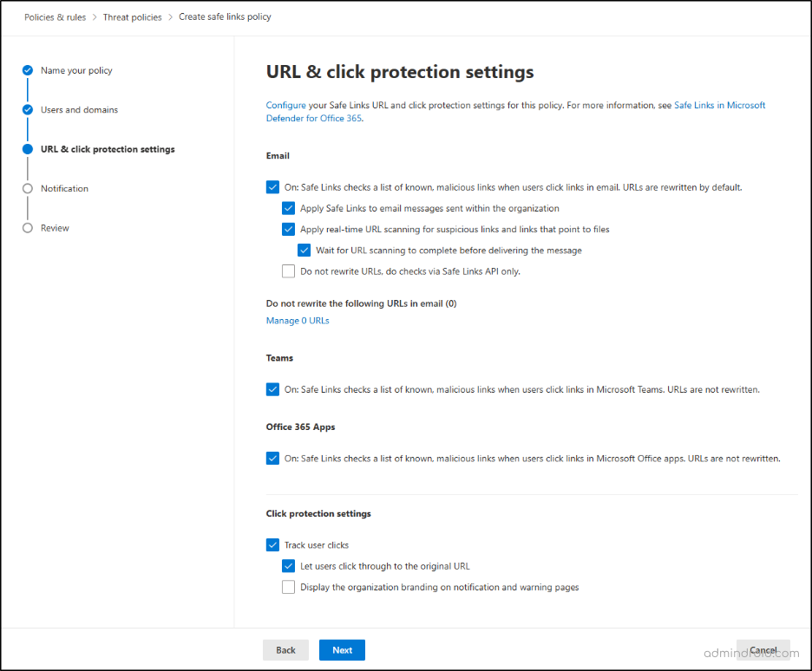The height and width of the screenshot is (671, 812).
Task: Enable Display the organization branding option
Action: 288,587
